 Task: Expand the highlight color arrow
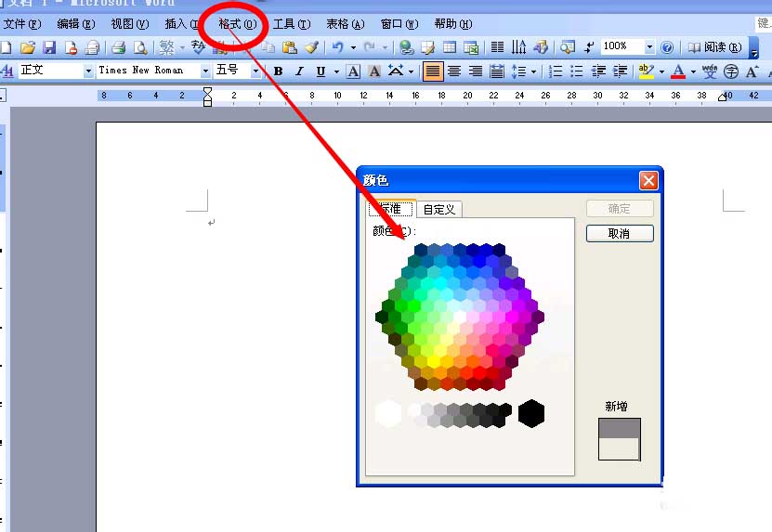click(x=661, y=71)
